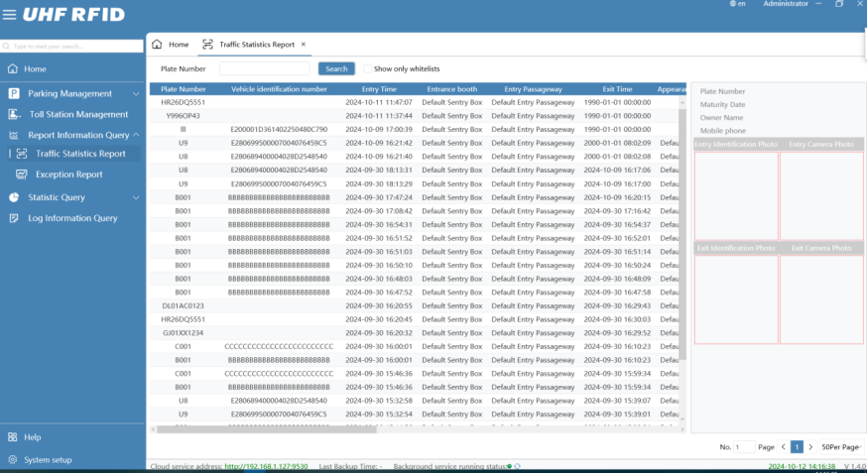Screen dimensions: 868x474
Task: Sort by Plate Number column header
Action: (x=184, y=89)
